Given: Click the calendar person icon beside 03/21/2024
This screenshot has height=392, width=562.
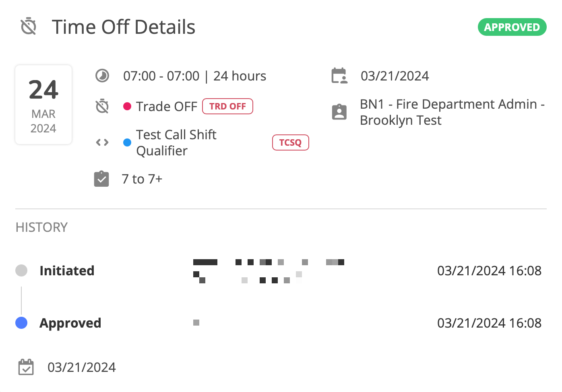Looking at the screenshot, I should pyautogui.click(x=339, y=76).
